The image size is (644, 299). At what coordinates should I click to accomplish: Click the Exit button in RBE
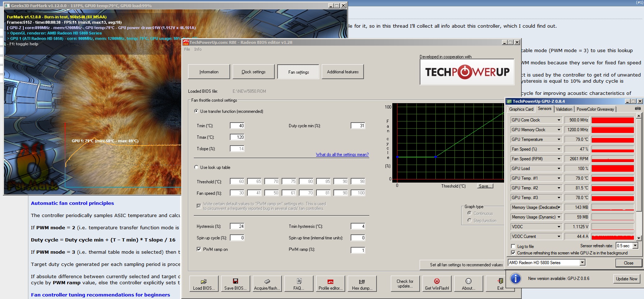click(x=500, y=284)
